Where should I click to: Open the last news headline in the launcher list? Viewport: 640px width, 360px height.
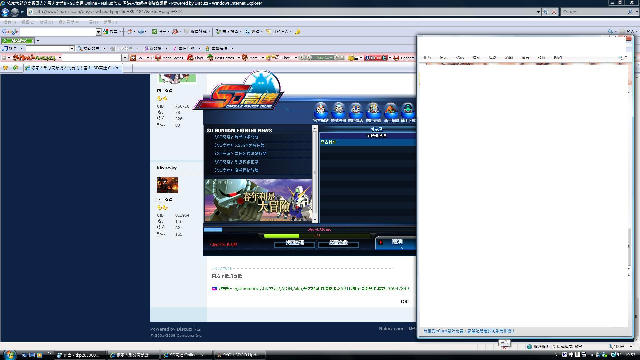(236, 170)
